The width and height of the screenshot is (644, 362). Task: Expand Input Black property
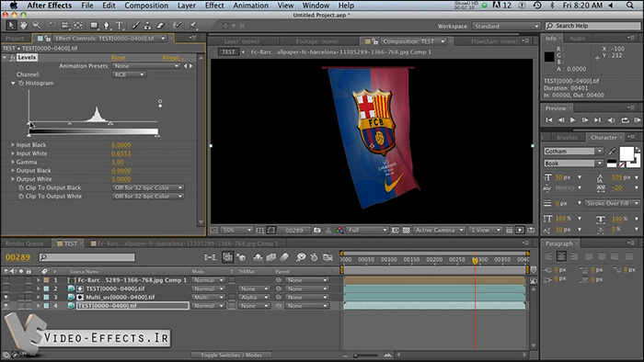[13, 145]
